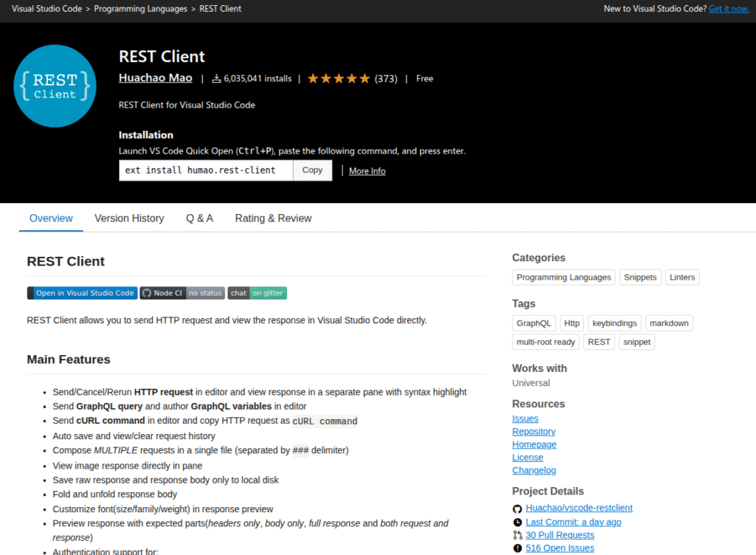Open the 30 Pull Requests link
Screen dimensions: 756x555
(x=560, y=535)
